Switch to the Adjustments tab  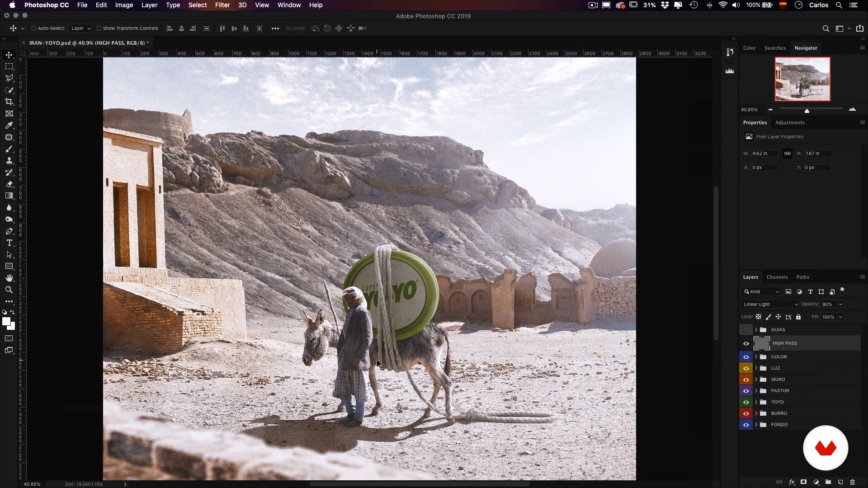(790, 122)
